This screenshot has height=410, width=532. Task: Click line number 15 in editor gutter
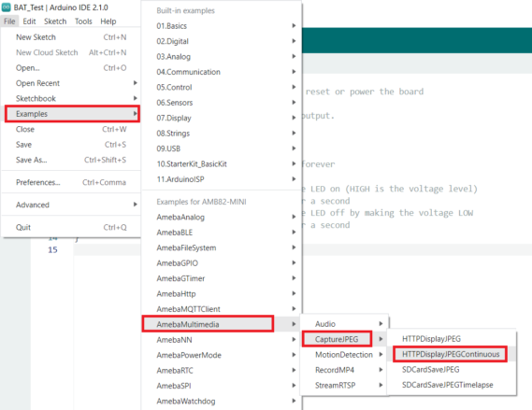tap(52, 250)
